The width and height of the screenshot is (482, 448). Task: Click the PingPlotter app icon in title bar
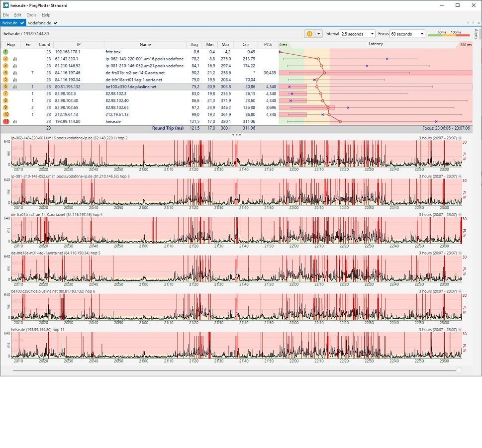(5, 5)
